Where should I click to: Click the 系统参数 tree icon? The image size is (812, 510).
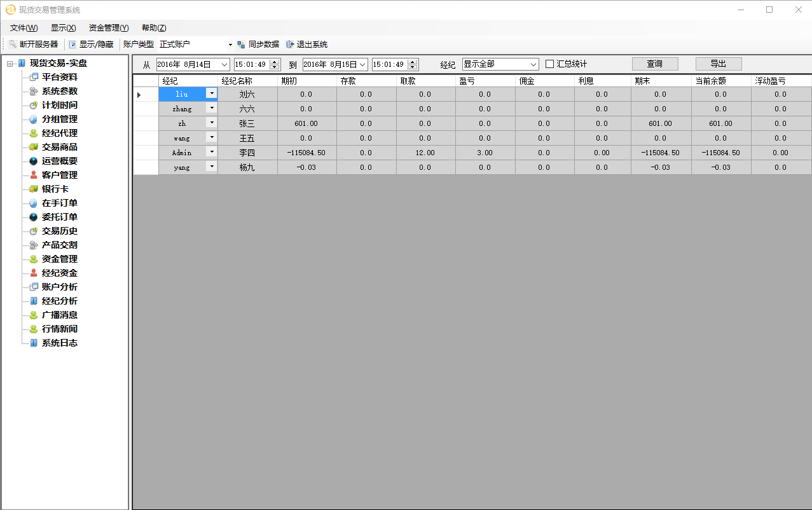(34, 91)
